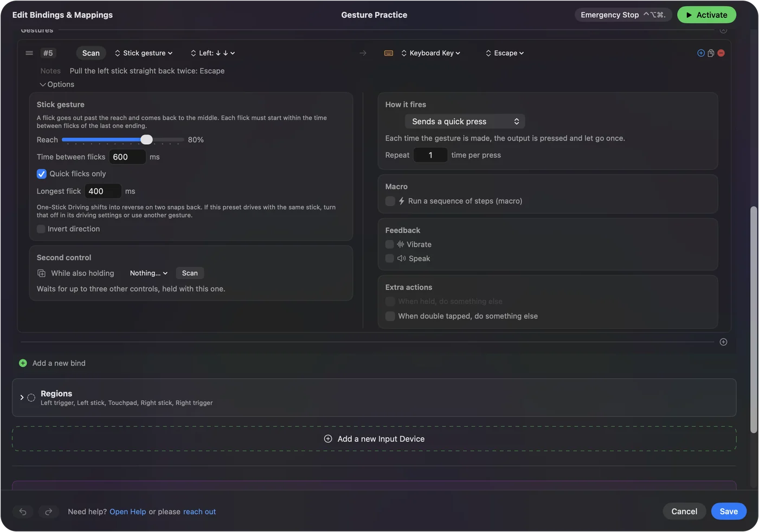
Task: Click the green plus for Add a new bind
Action: (23, 363)
